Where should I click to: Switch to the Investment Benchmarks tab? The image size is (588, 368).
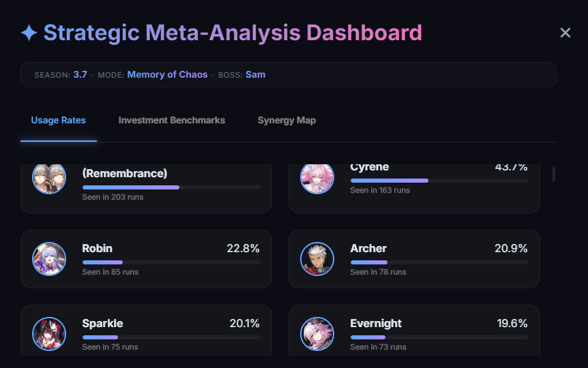click(x=172, y=120)
